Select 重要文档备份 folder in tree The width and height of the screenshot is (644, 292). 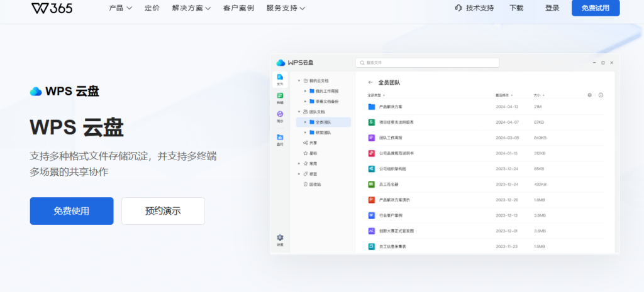pos(327,101)
